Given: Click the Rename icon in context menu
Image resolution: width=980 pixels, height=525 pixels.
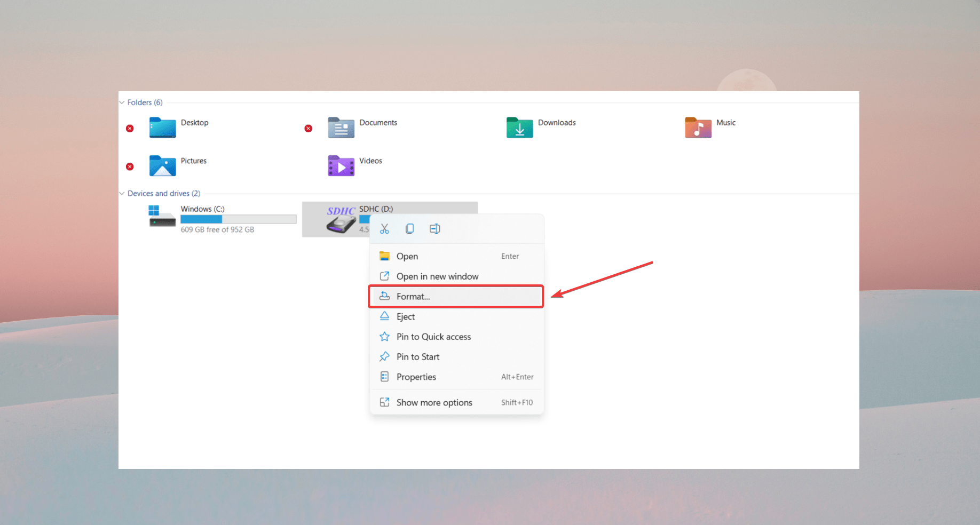Looking at the screenshot, I should coord(435,229).
